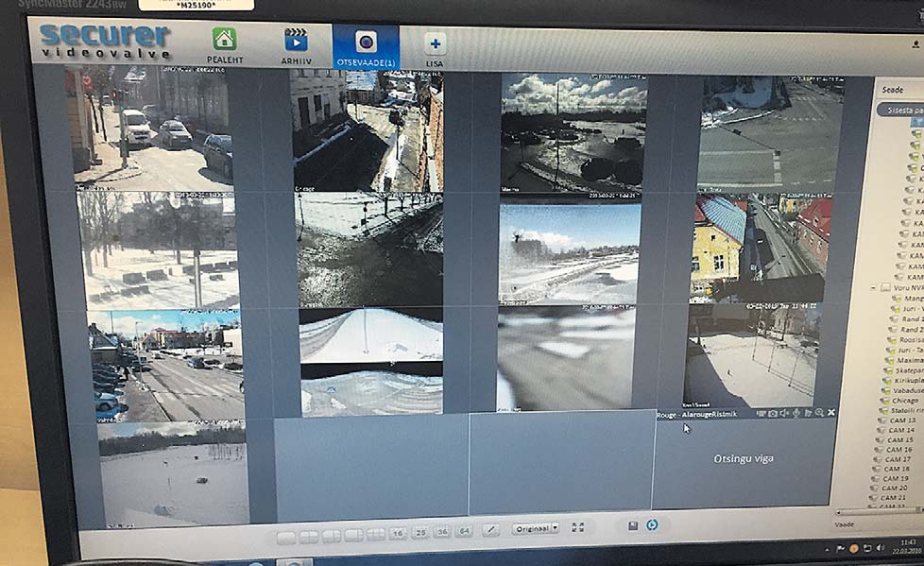Select the Kirikupla camera in tree
The image size is (924, 566).
pyautogui.click(x=905, y=380)
